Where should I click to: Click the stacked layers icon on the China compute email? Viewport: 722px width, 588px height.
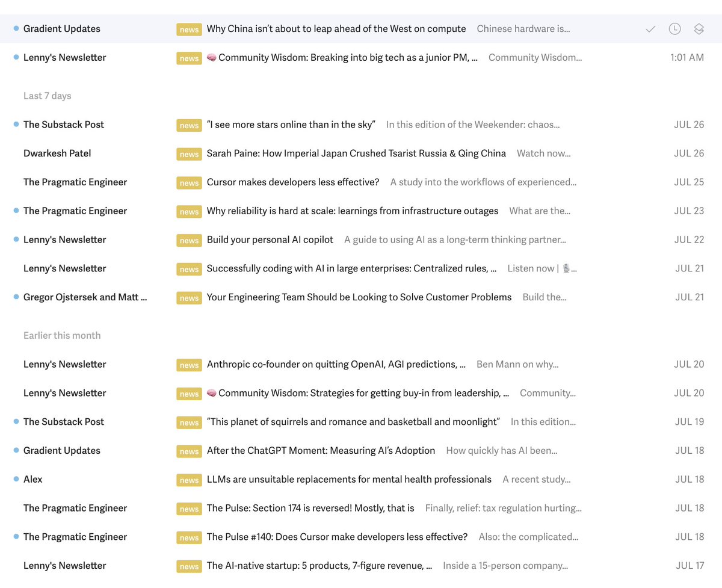point(699,29)
